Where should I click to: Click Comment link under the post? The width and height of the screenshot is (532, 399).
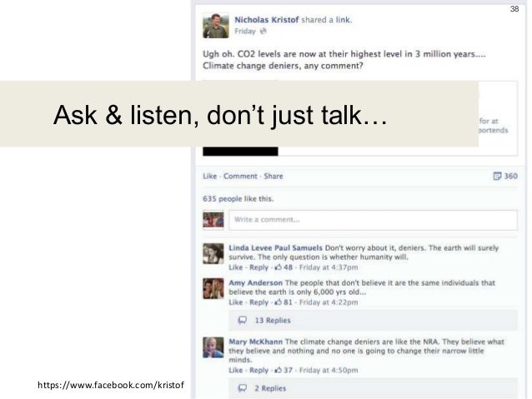point(240,176)
